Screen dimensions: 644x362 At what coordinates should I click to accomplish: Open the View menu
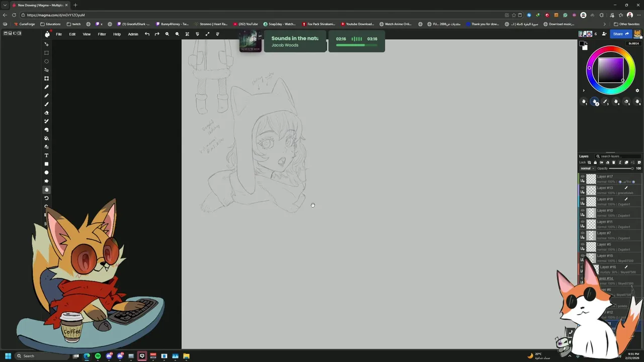pyautogui.click(x=87, y=34)
